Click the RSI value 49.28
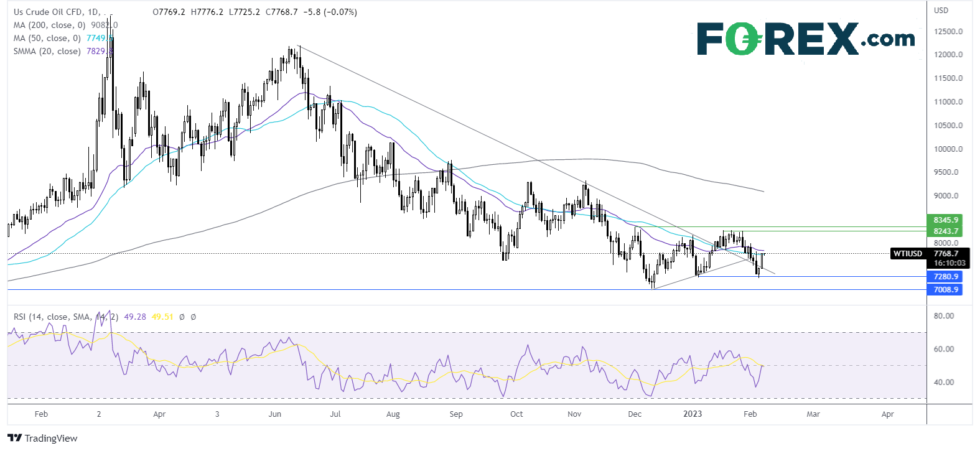 point(135,317)
